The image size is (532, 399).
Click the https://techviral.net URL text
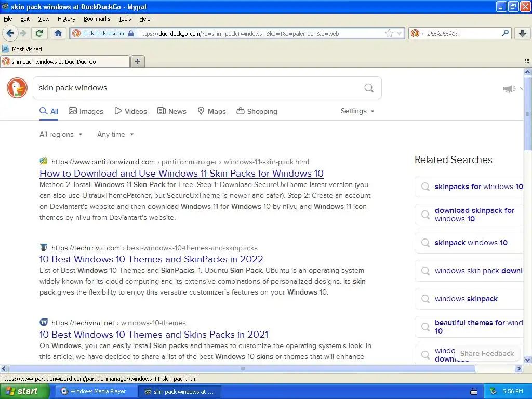point(83,323)
